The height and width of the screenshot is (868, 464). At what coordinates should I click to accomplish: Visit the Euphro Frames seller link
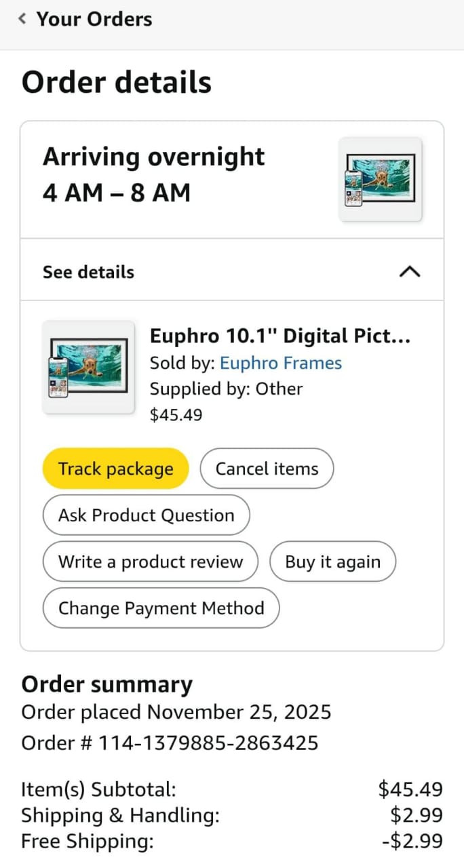280,363
